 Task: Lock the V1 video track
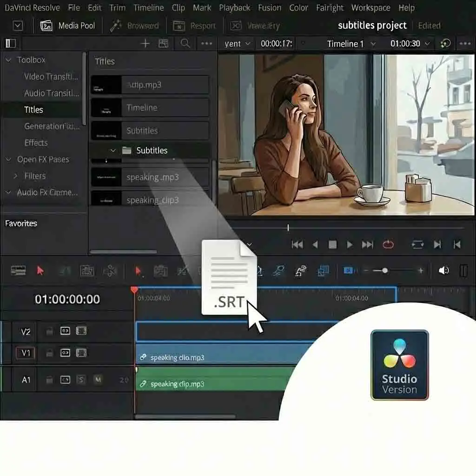pyautogui.click(x=49, y=353)
